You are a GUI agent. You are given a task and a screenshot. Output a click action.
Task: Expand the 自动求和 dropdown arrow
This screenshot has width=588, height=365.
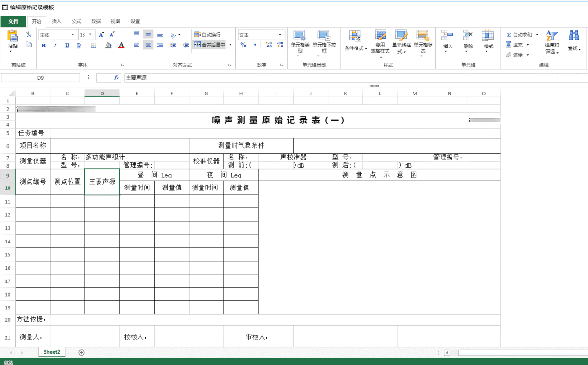point(537,35)
